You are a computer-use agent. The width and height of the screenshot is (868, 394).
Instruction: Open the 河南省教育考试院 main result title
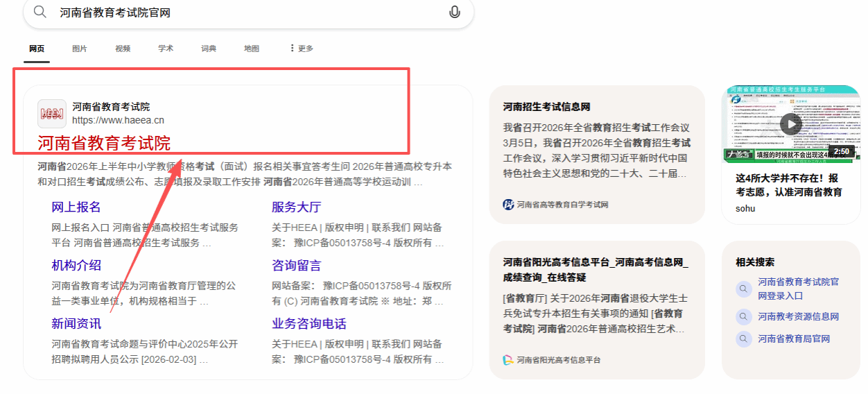pos(104,144)
